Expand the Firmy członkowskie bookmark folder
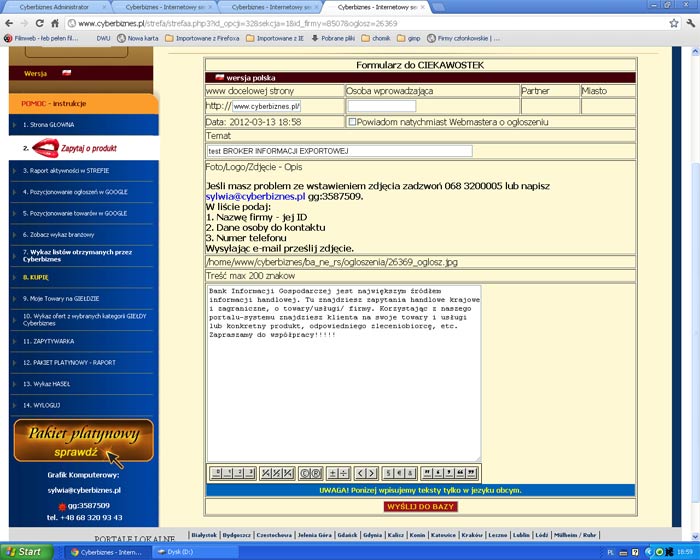Image resolution: width=700 pixels, height=560 pixels. tap(463, 38)
